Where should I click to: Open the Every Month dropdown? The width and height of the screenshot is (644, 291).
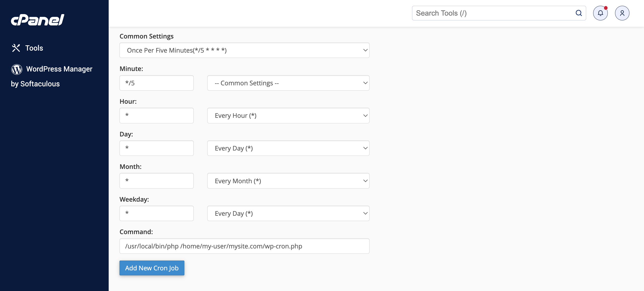pos(288,180)
